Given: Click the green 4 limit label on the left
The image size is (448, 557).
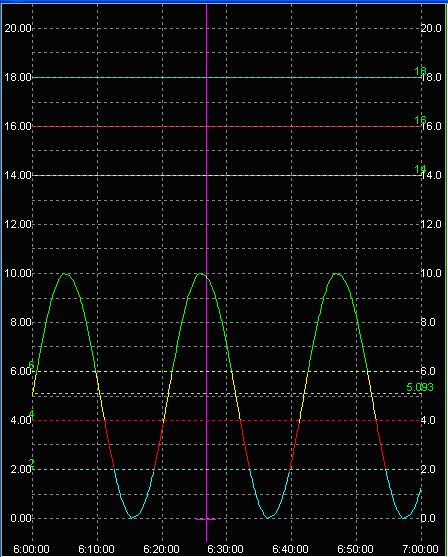Looking at the screenshot, I should point(31,414).
